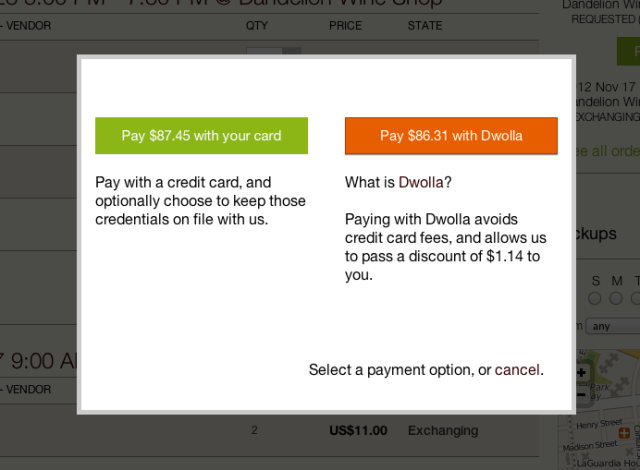Click the PRICE column header

[x=345, y=25]
